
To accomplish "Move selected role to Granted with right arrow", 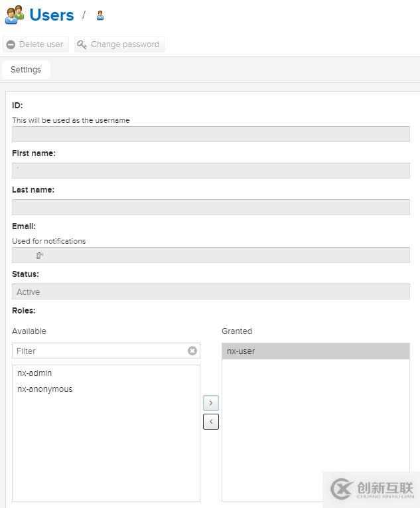I will click(211, 402).
